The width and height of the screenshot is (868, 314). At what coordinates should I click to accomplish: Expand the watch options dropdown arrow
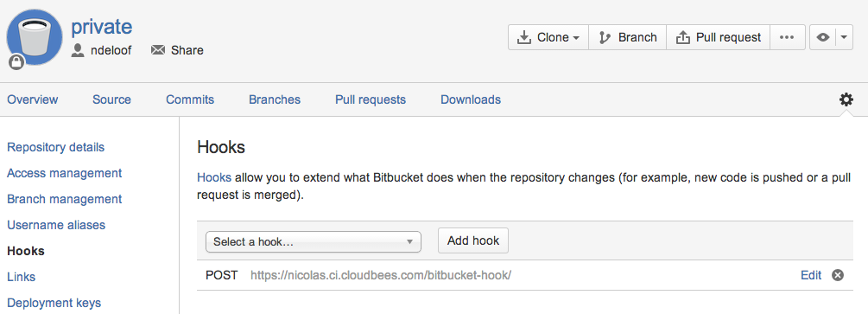point(844,37)
